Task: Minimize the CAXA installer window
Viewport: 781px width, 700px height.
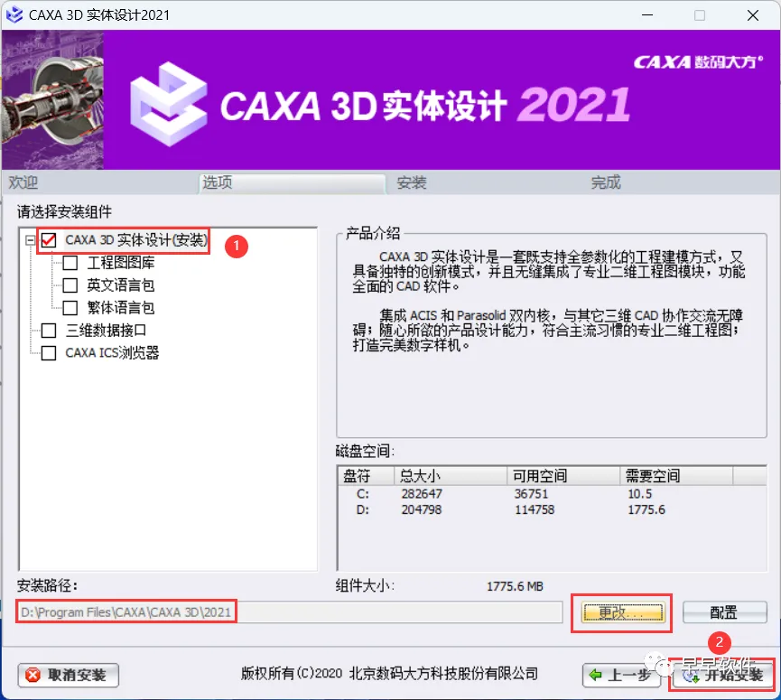Action: (647, 15)
